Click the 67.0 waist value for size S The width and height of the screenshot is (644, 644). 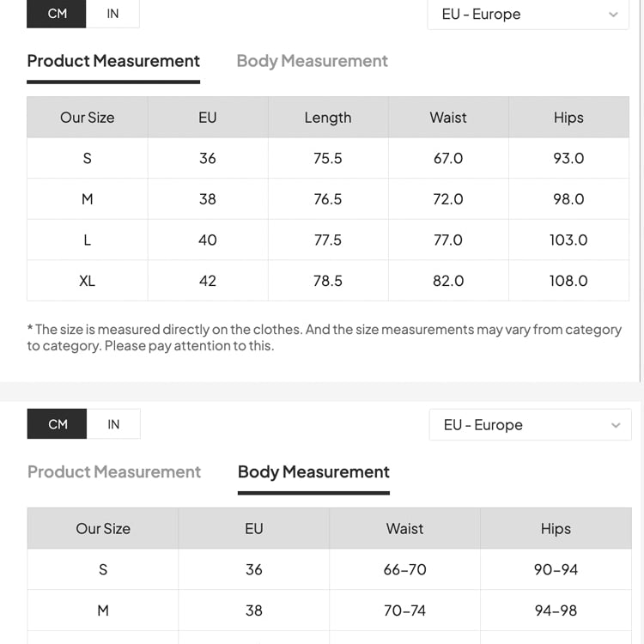pos(448,158)
